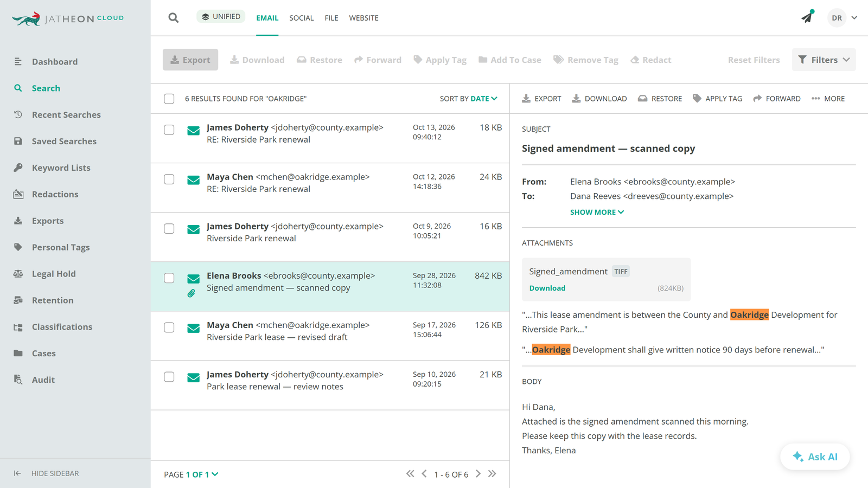This screenshot has height=488, width=868.
Task: Expand SHOW MORE recipient details
Action: (597, 213)
